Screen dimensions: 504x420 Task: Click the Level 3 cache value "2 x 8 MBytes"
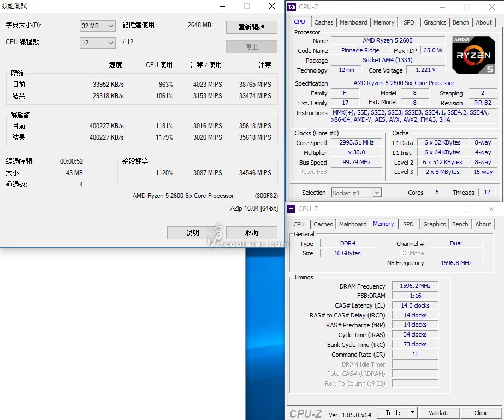[442, 172]
